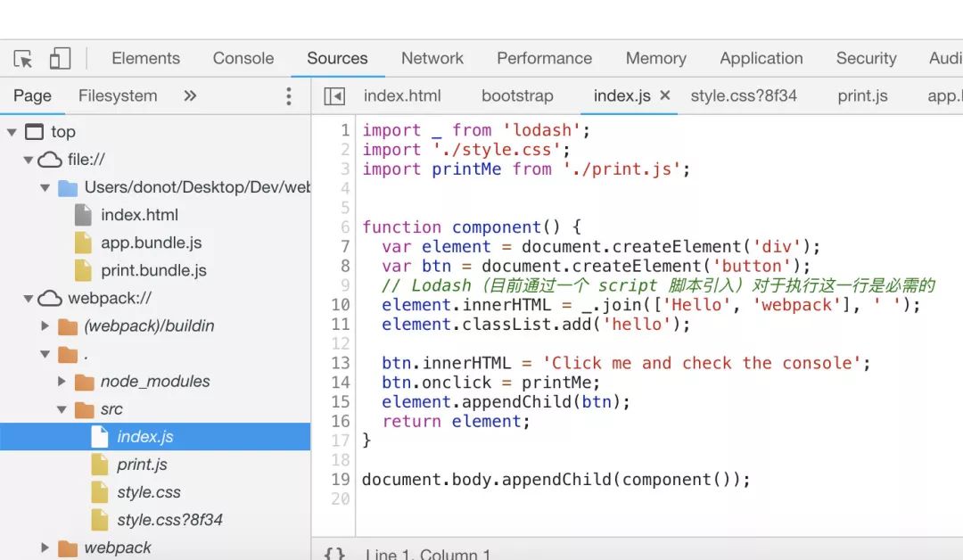Open the Network panel tab
The width and height of the screenshot is (963, 560).
[x=432, y=58]
